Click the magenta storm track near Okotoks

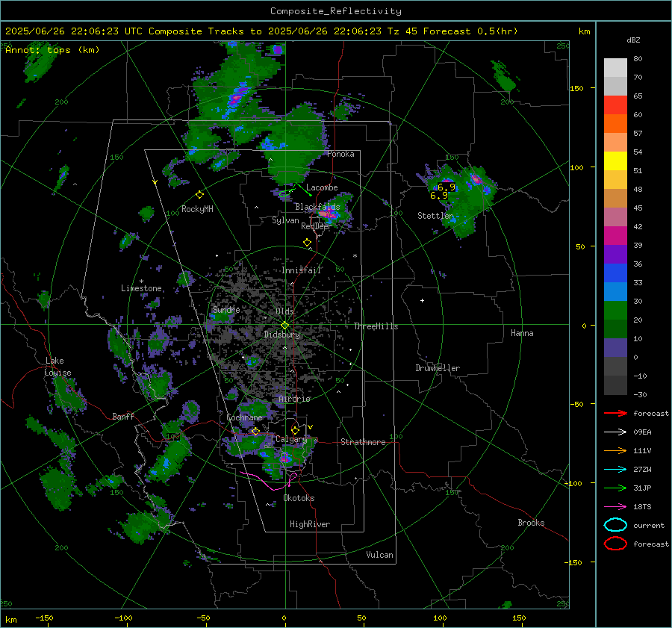(269, 482)
